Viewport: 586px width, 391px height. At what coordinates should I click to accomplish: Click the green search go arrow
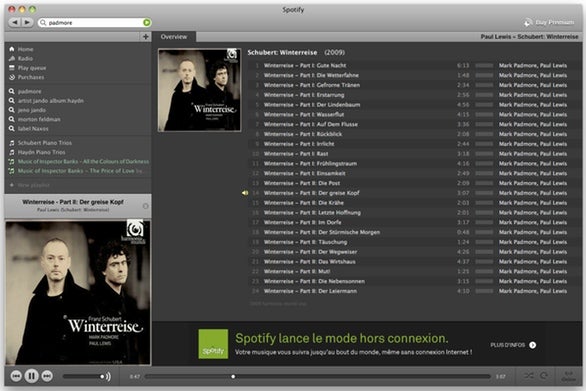(x=147, y=23)
